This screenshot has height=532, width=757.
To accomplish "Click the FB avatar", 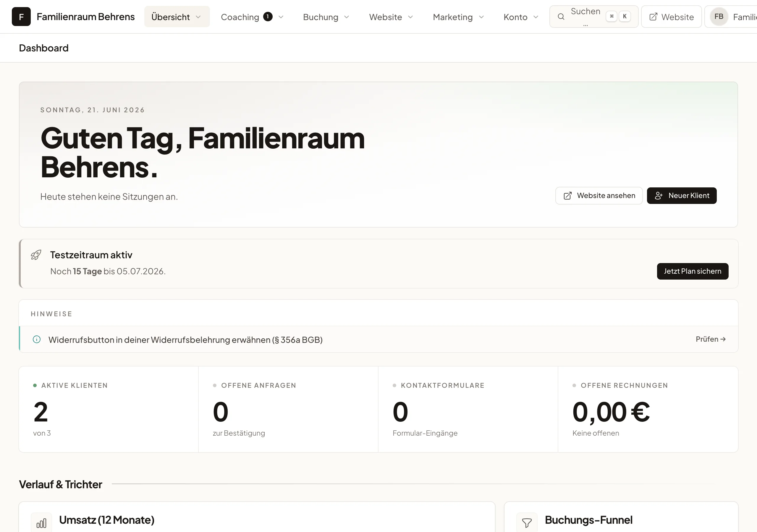I will (719, 17).
